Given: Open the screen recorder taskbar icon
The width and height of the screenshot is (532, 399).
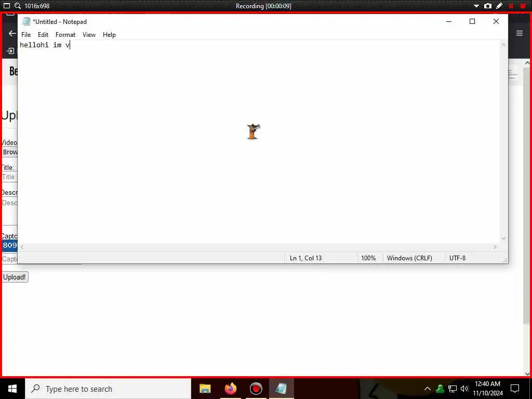Looking at the screenshot, I should point(256,389).
